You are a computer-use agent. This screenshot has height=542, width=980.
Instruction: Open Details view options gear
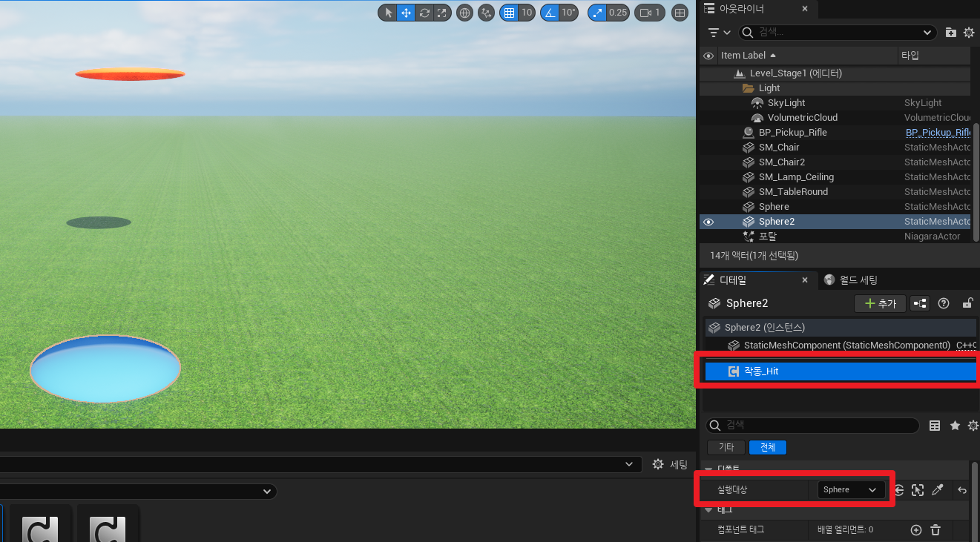click(973, 426)
